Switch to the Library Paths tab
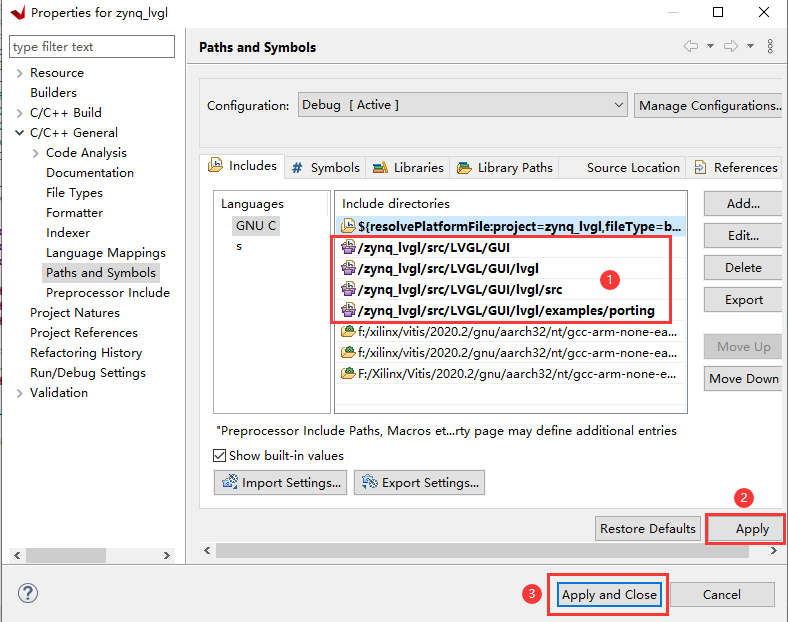The width and height of the screenshot is (788, 622). pos(505,167)
